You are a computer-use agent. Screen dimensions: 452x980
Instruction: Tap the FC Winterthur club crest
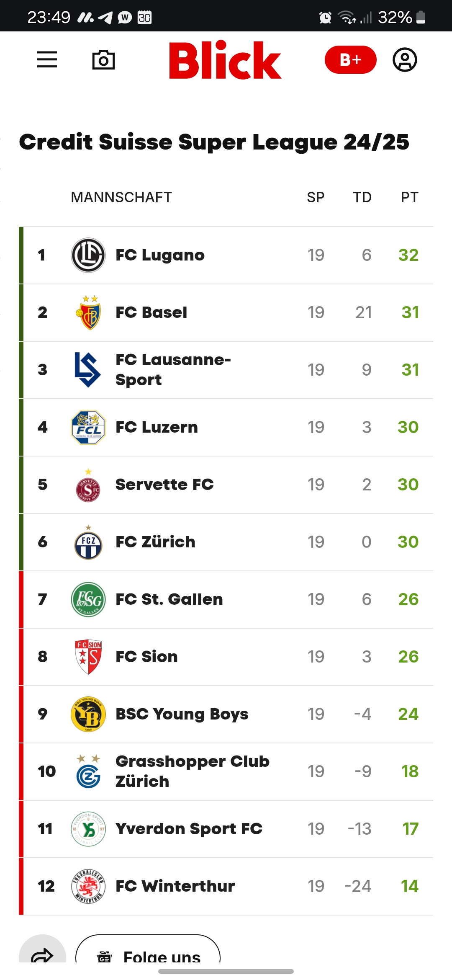coord(88,886)
